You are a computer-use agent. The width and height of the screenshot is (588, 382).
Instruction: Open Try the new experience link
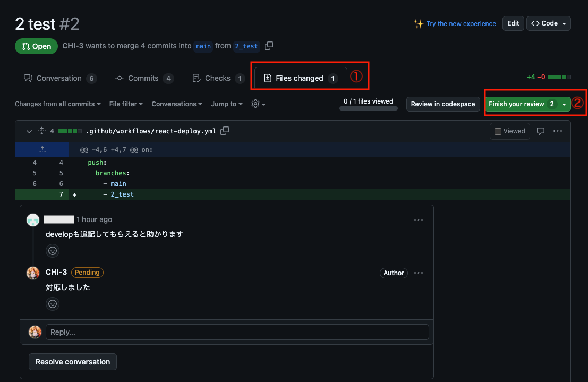tap(461, 23)
